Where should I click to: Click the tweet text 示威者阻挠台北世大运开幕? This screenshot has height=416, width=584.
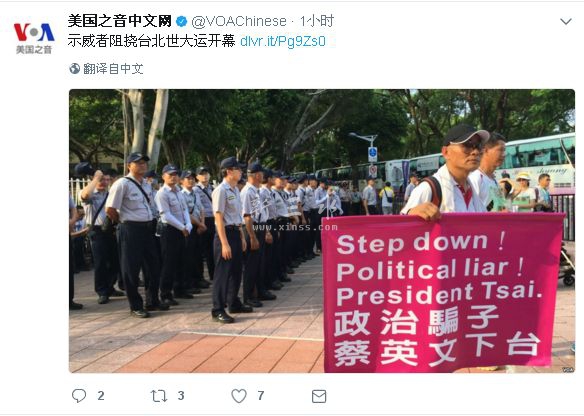pyautogui.click(x=151, y=41)
